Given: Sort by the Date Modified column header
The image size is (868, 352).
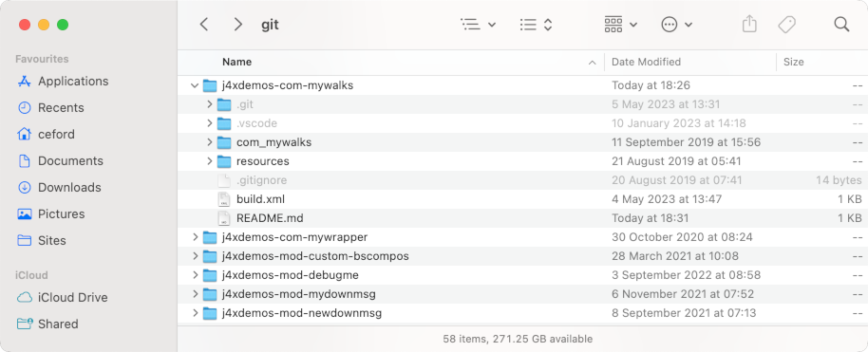Looking at the screenshot, I should pos(646,62).
